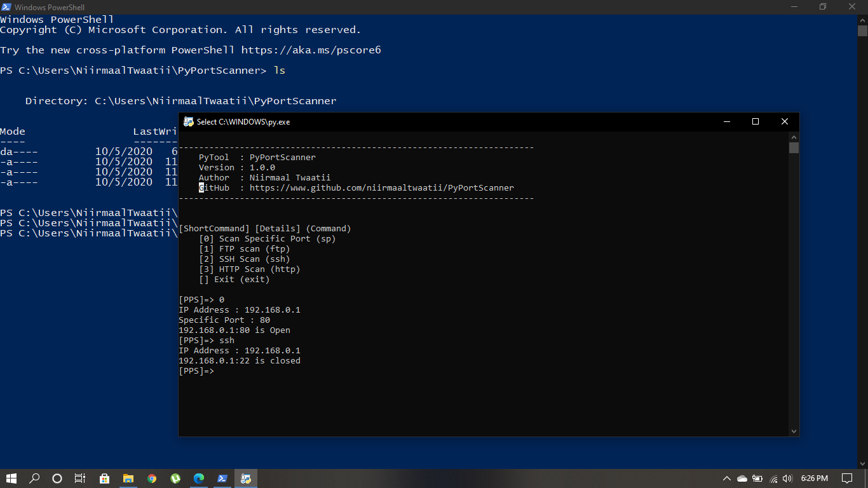Click '192.168.0.1:22 is closed' output

tap(240, 360)
